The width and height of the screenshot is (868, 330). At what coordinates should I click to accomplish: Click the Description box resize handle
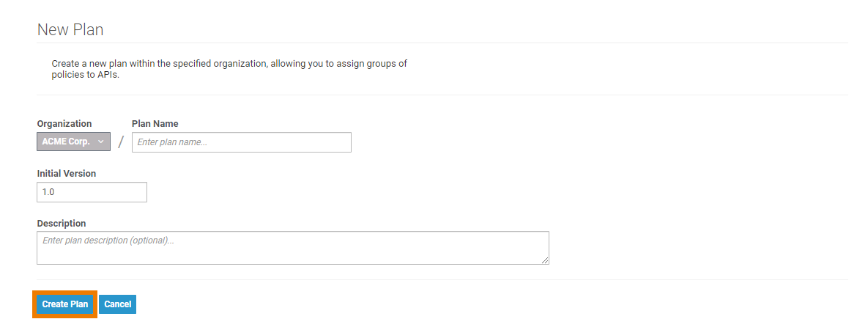[x=545, y=260]
